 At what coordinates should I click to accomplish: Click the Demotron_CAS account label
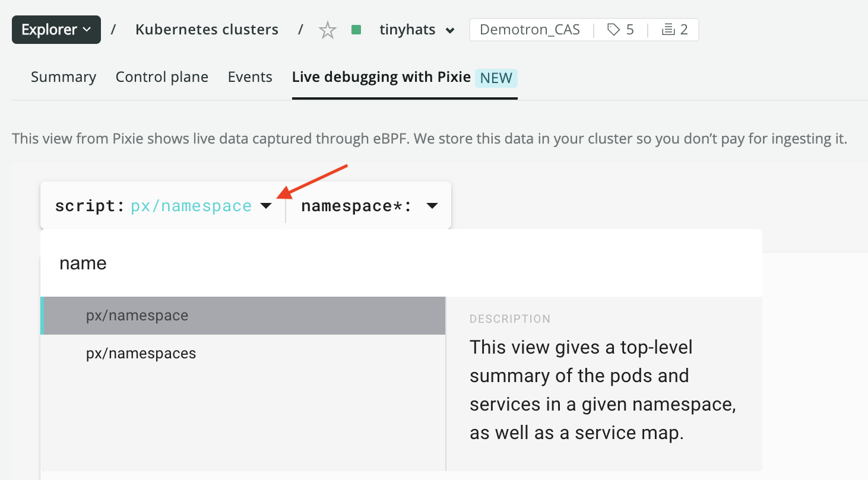(x=530, y=30)
